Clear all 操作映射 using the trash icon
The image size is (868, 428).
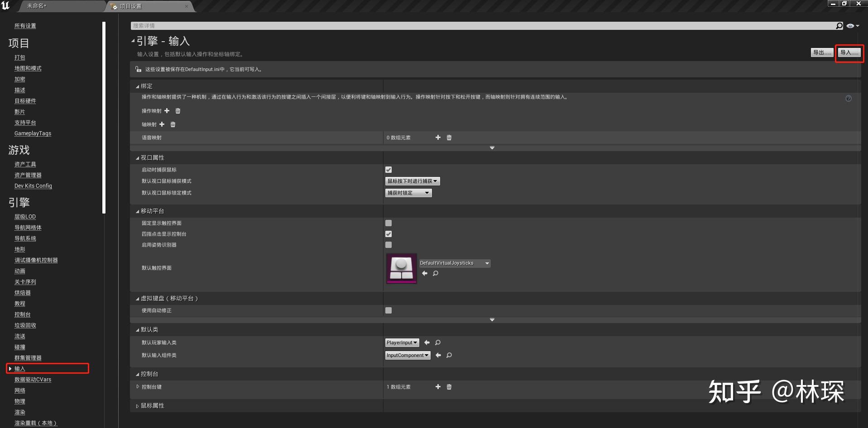pyautogui.click(x=177, y=110)
